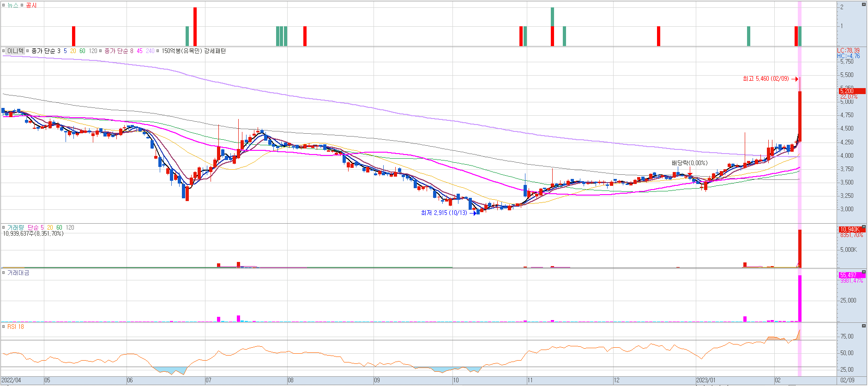The image size is (868, 386).
Task: Toggle the marker beside RSI 18
Action: tap(4, 327)
